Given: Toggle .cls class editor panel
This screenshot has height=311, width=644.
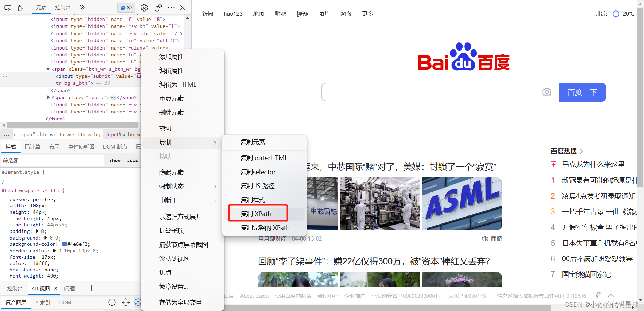Looking at the screenshot, I should (x=132, y=160).
